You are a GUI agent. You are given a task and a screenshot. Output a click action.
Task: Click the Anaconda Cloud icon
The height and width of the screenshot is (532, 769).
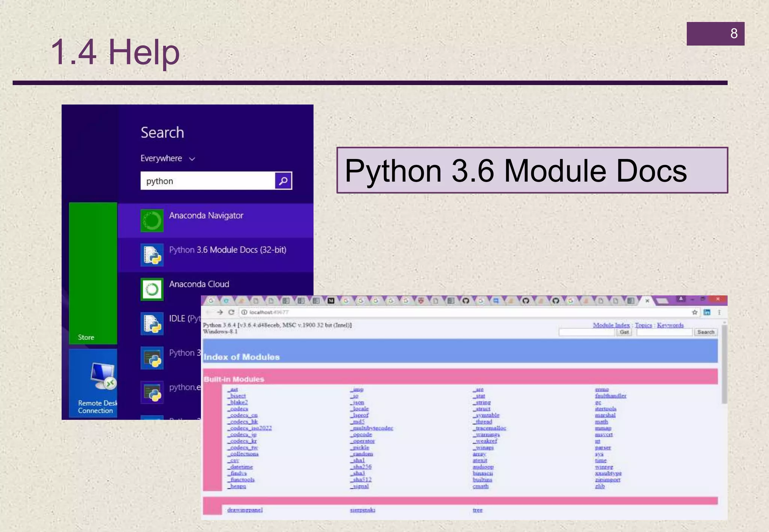152,289
